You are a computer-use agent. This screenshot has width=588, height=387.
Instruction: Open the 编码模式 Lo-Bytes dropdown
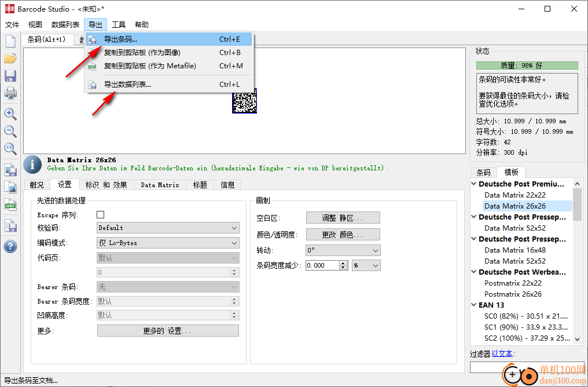point(168,243)
